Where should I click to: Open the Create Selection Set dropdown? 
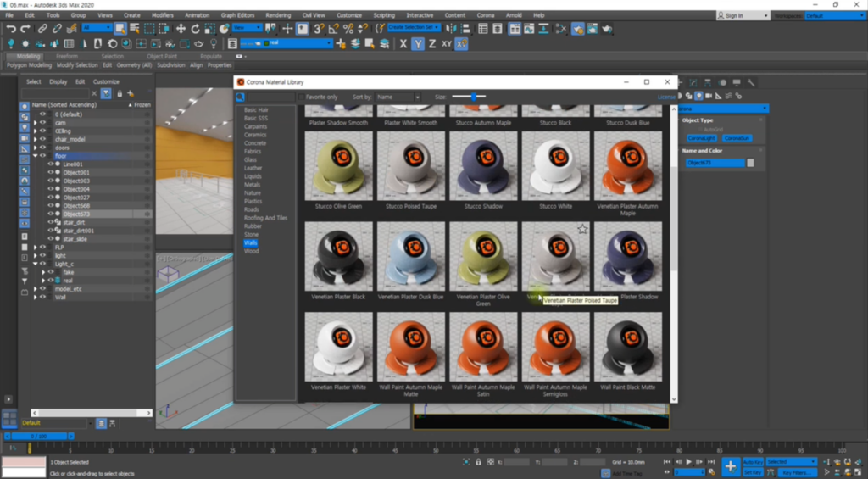[x=414, y=28]
